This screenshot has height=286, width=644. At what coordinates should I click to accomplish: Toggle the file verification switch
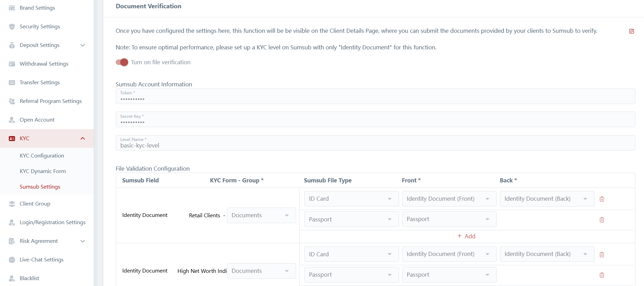(x=122, y=62)
